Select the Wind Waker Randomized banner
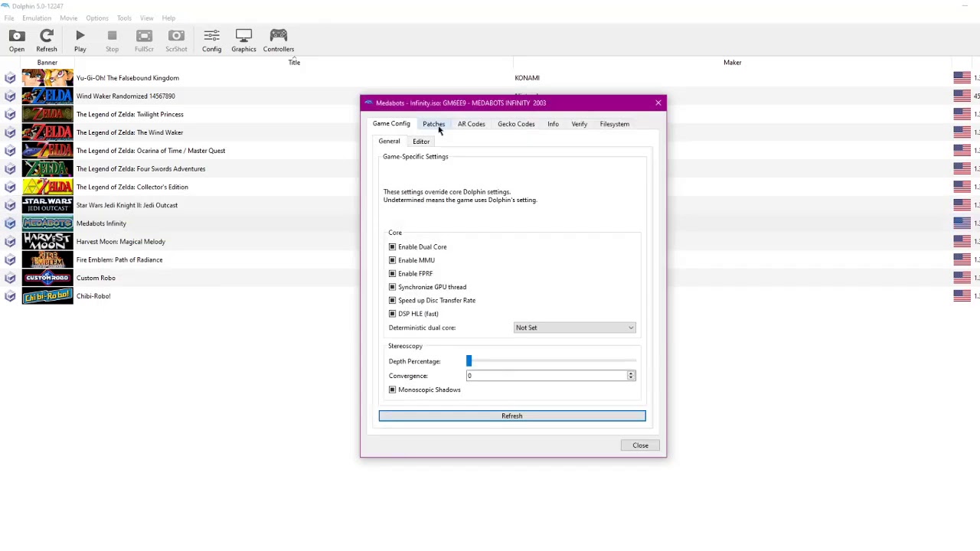The width and height of the screenshot is (980, 551). pos(47,96)
